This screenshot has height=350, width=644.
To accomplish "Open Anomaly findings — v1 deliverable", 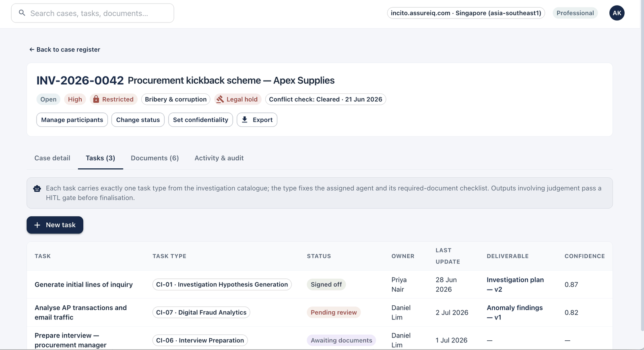I will [x=514, y=312].
